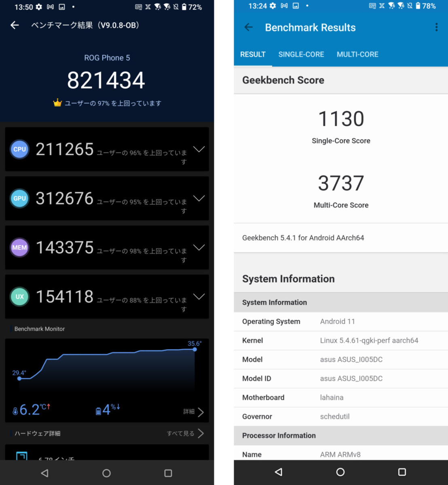Expand the CPU 211265 score details
The image size is (448, 485).
(199, 149)
